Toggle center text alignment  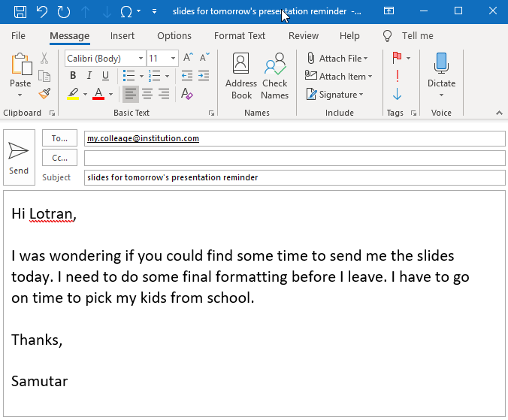tap(147, 94)
